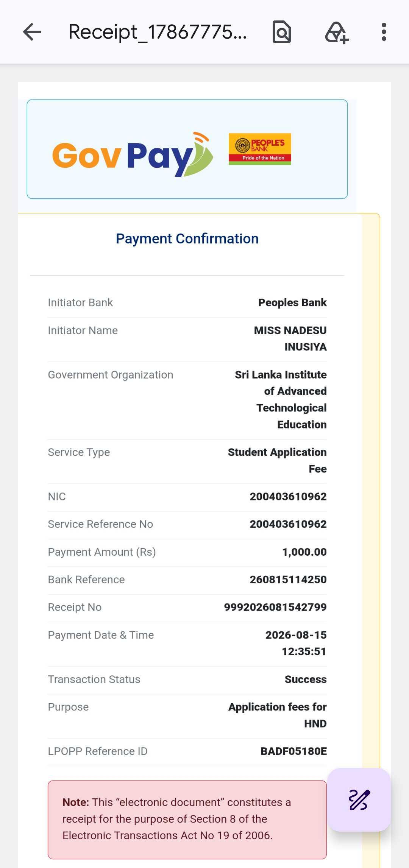Image resolution: width=409 pixels, height=868 pixels.
Task: Tap the back arrow icon
Action: [32, 32]
